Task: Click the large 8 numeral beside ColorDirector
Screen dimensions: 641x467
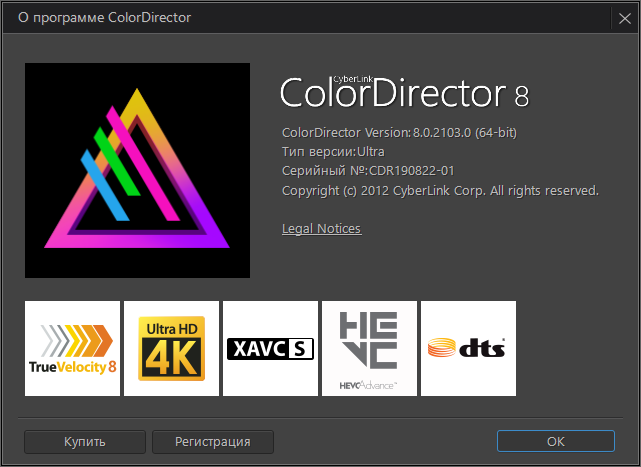Action: (x=521, y=96)
